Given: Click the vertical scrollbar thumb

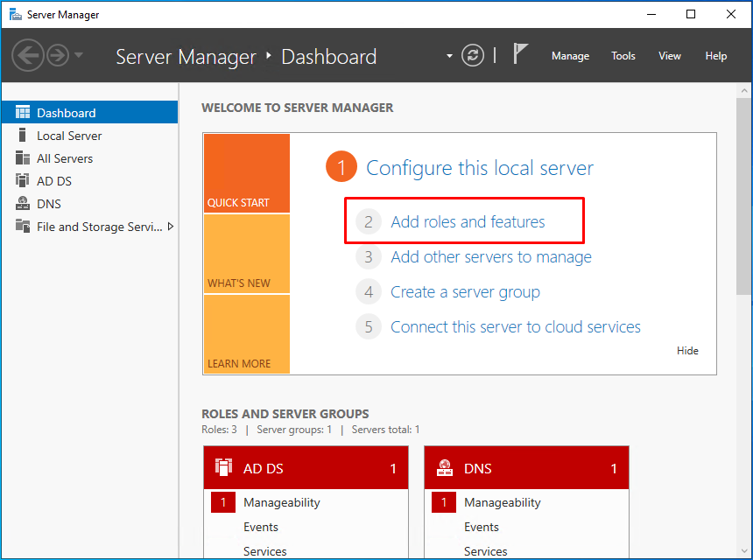Looking at the screenshot, I should pyautogui.click(x=744, y=197).
